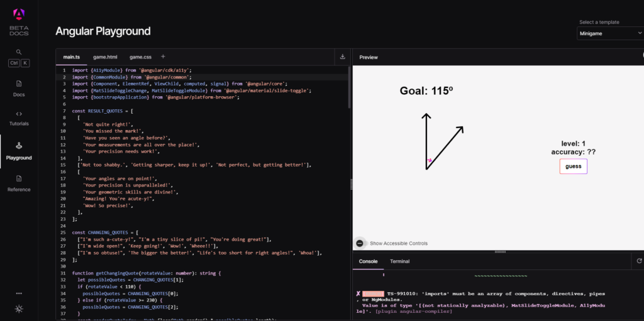Image resolution: width=644 pixels, height=321 pixels.
Task: Click line number 31 in gutter
Action: click(x=64, y=273)
